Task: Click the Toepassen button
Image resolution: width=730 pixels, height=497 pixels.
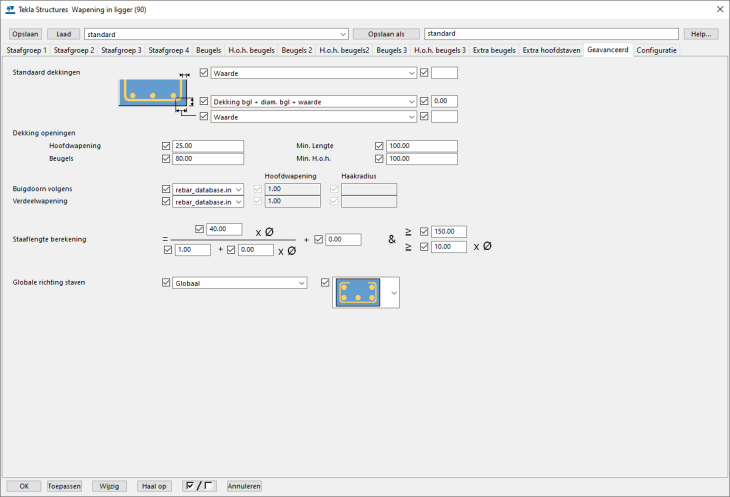Action: click(x=64, y=486)
